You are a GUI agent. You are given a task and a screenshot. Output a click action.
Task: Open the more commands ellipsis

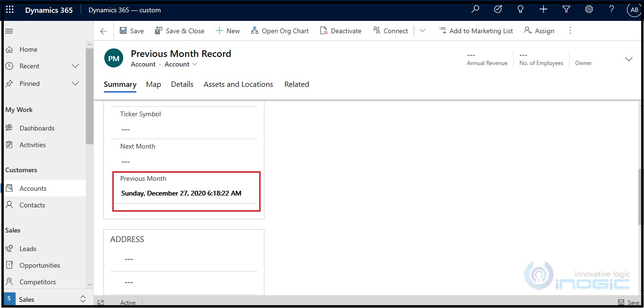coord(570,31)
